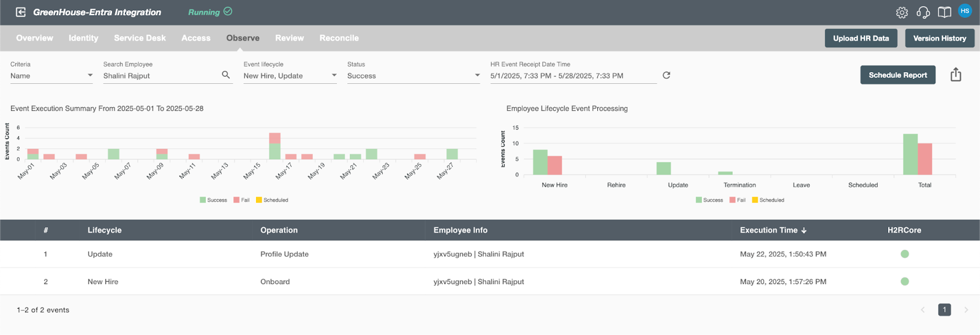Open the support headset icon

tap(923, 12)
